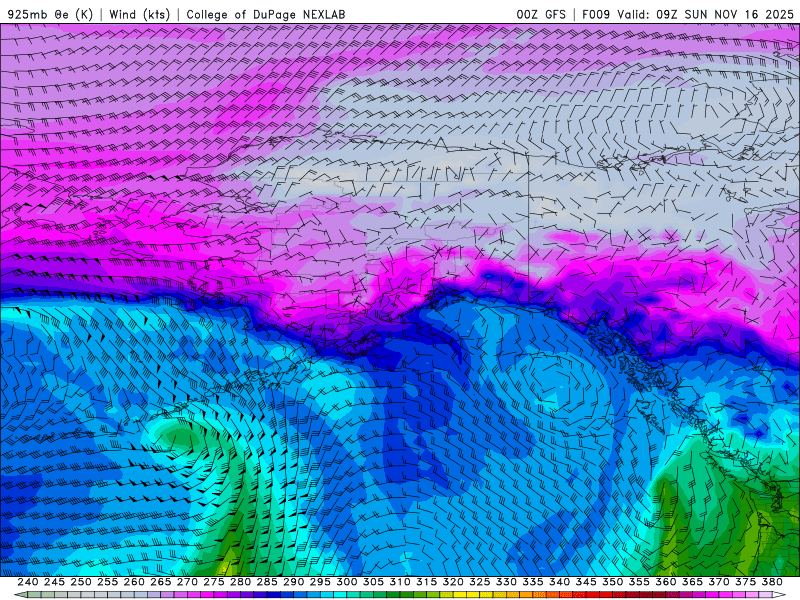Click the 280 colorbar label
The image size is (800, 600).
[x=240, y=582]
